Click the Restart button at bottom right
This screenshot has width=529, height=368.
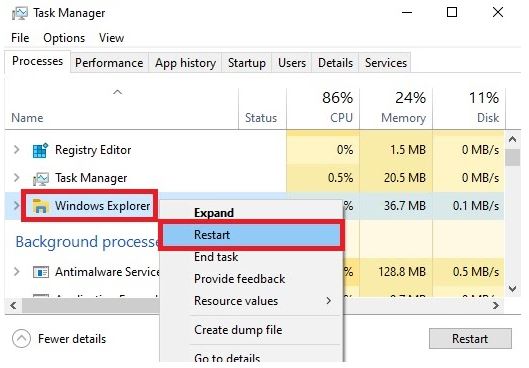470,338
